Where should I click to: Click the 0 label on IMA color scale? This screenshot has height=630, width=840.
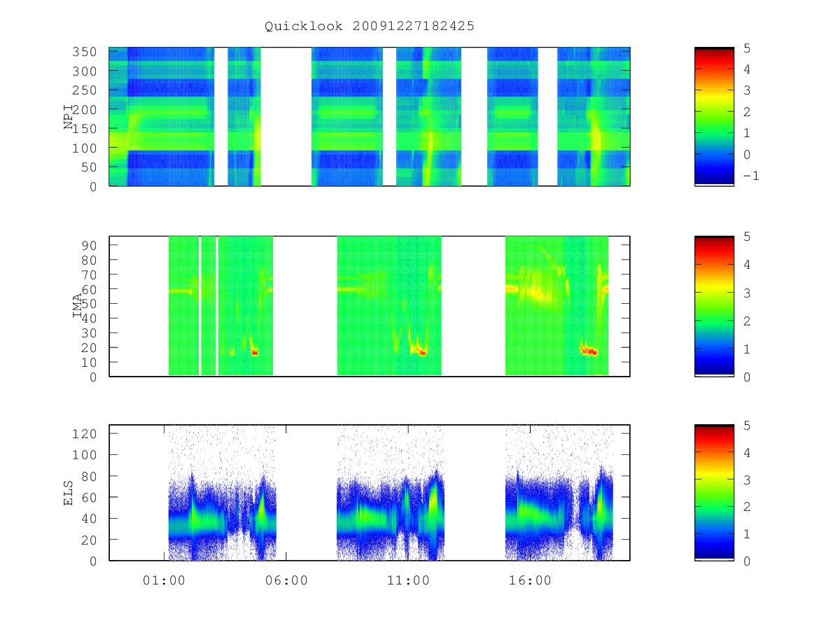click(x=746, y=377)
